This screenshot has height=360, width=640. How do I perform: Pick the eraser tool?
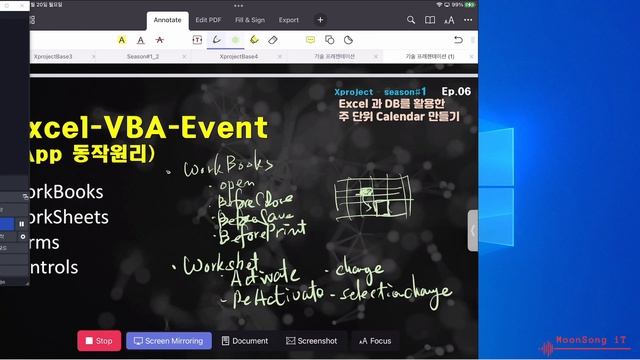(x=273, y=40)
